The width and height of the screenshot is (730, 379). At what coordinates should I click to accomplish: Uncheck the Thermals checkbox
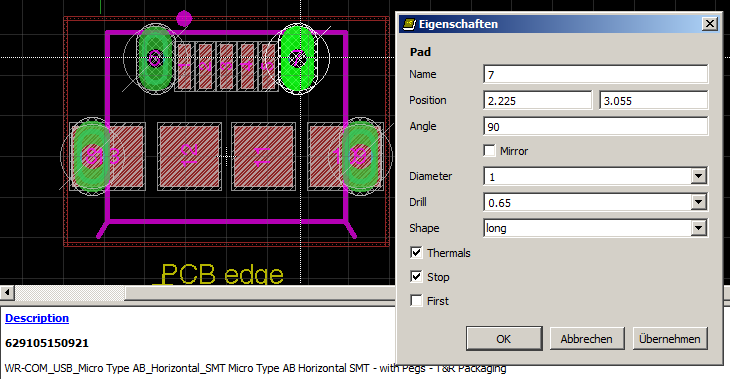[416, 253]
